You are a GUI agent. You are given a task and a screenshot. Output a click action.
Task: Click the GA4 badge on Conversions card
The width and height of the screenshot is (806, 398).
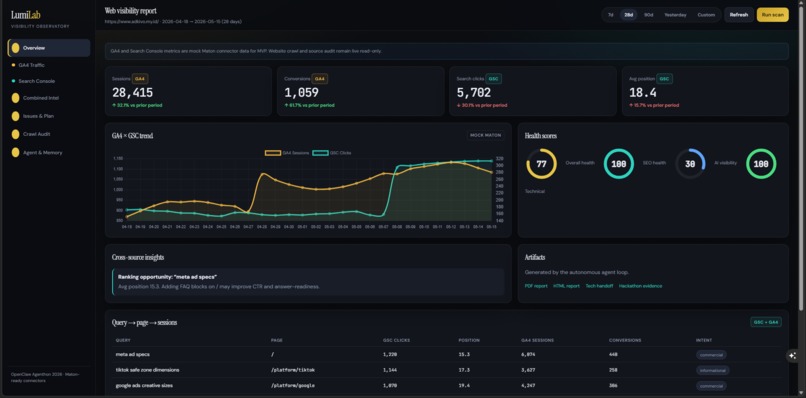pos(320,79)
